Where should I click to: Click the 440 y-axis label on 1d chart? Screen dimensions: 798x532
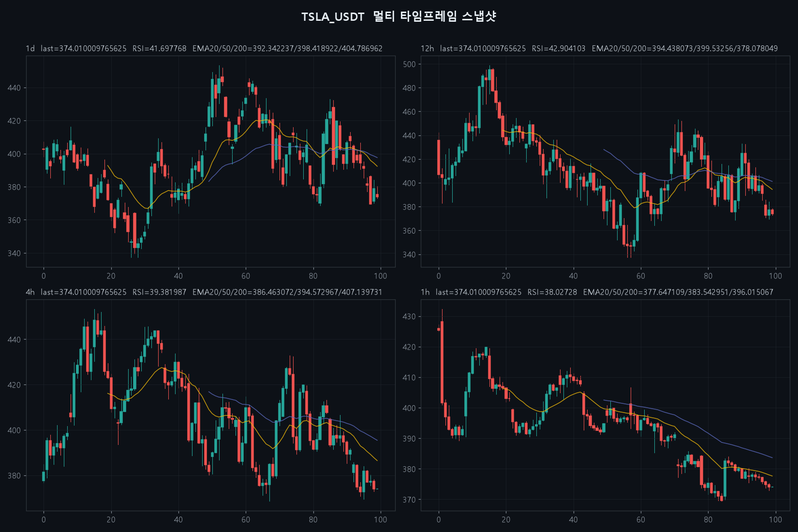14,88
